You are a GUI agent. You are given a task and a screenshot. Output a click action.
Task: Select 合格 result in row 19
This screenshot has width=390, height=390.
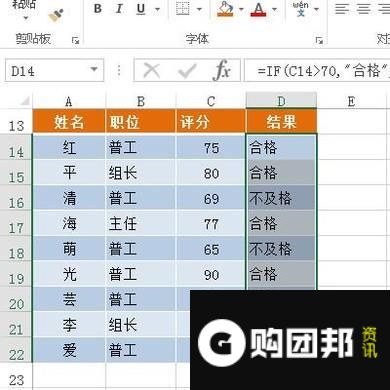(x=281, y=274)
